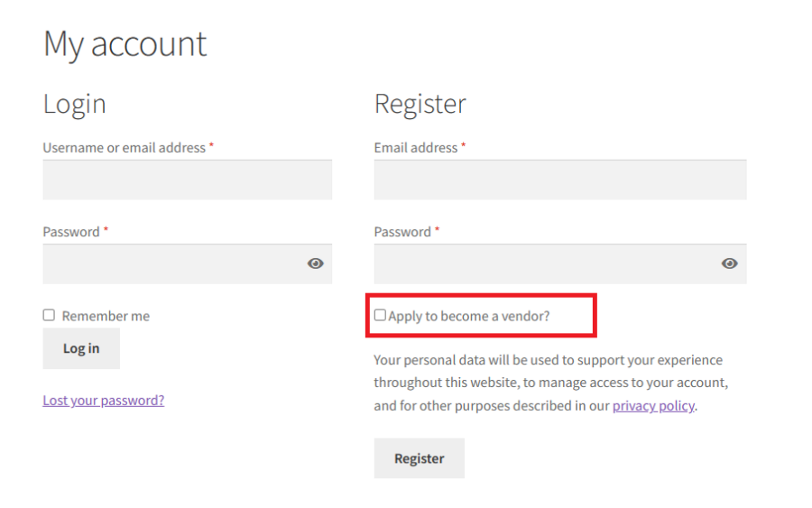Click the "Remember me" label text
Screen dimensions: 812x508
106,316
